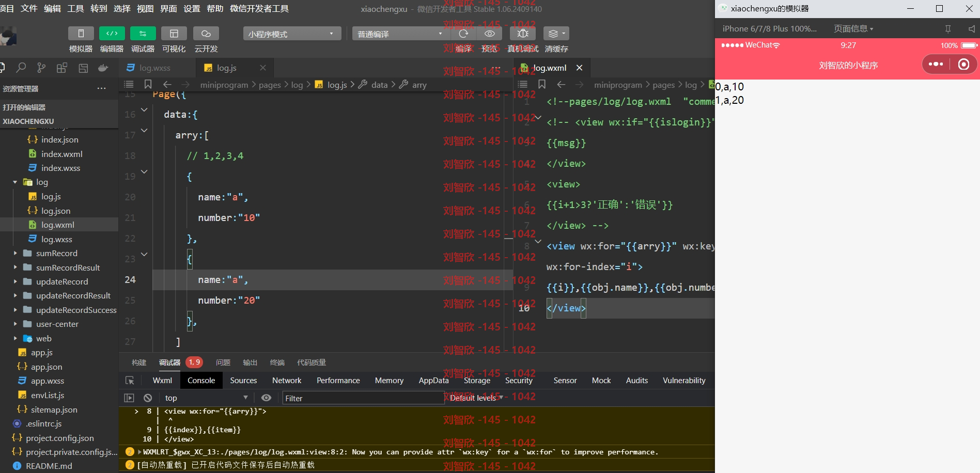Image resolution: width=980 pixels, height=473 pixels.
Task: Clear the console output
Action: (x=148, y=398)
